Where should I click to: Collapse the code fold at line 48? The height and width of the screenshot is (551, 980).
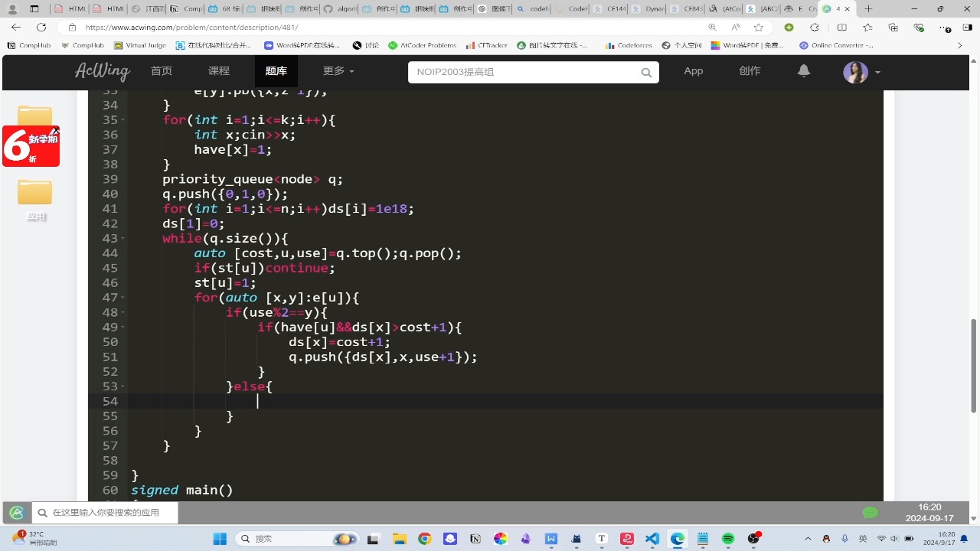pyautogui.click(x=124, y=312)
